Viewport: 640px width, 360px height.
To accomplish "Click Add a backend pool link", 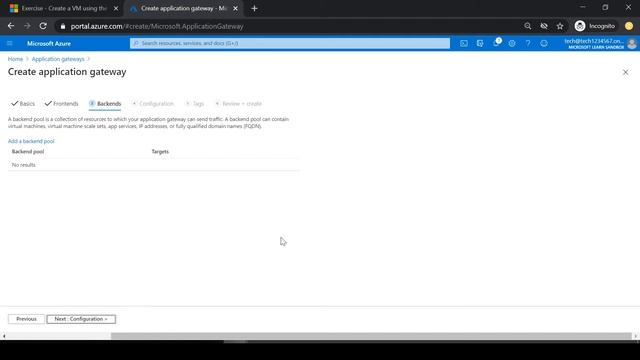I will click(x=31, y=141).
